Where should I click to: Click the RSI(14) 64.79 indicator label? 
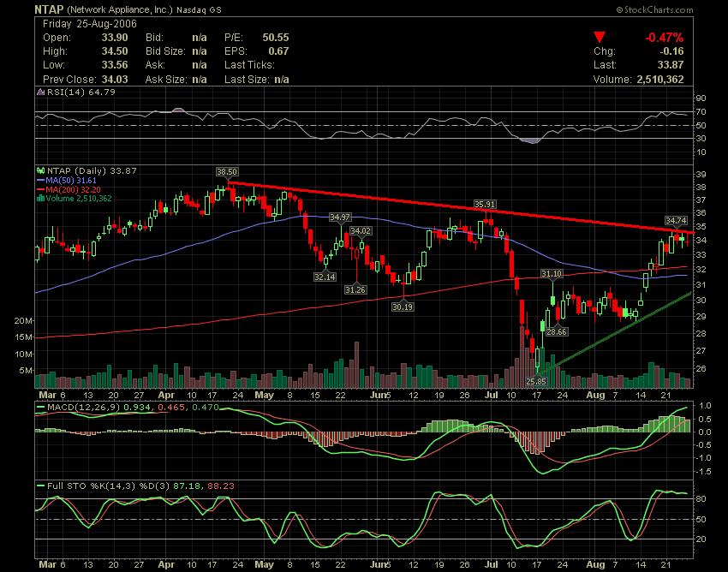click(81, 92)
